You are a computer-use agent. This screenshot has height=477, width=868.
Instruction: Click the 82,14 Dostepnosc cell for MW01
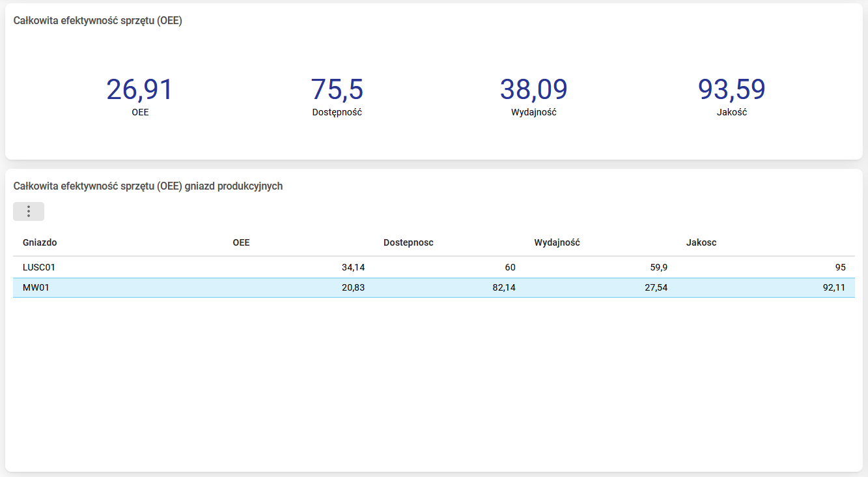[504, 287]
